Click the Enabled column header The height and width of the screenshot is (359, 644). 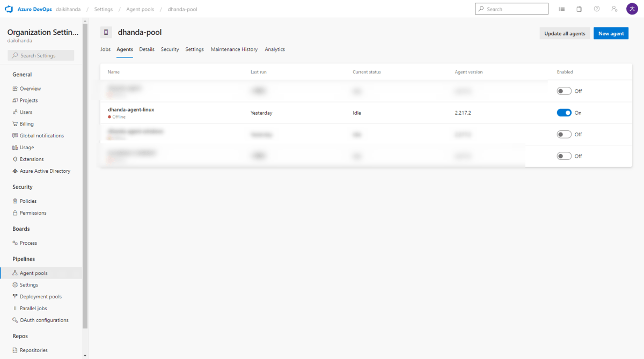click(x=565, y=72)
